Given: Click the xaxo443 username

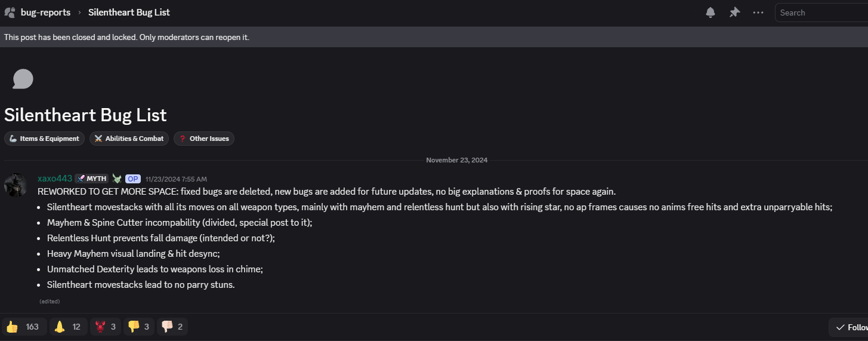Looking at the screenshot, I should tap(55, 179).
